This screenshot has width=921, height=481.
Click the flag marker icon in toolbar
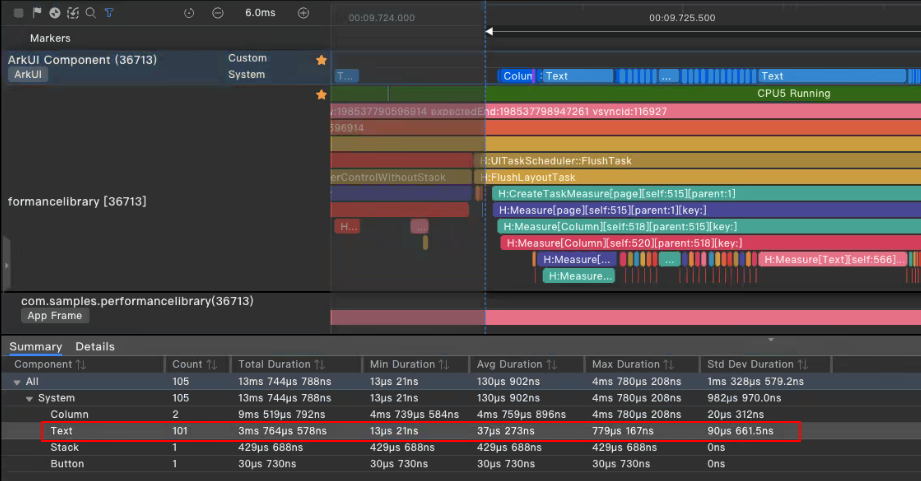pos(37,13)
